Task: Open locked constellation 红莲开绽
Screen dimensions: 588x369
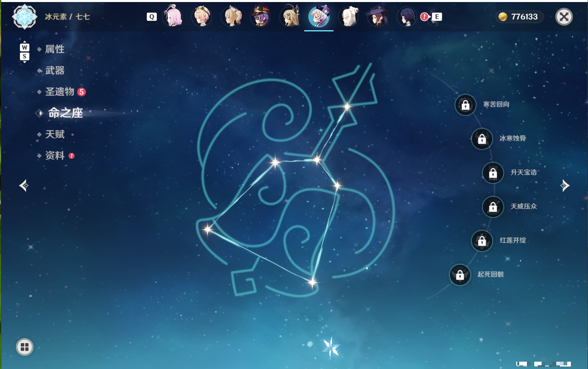Action: tap(482, 241)
